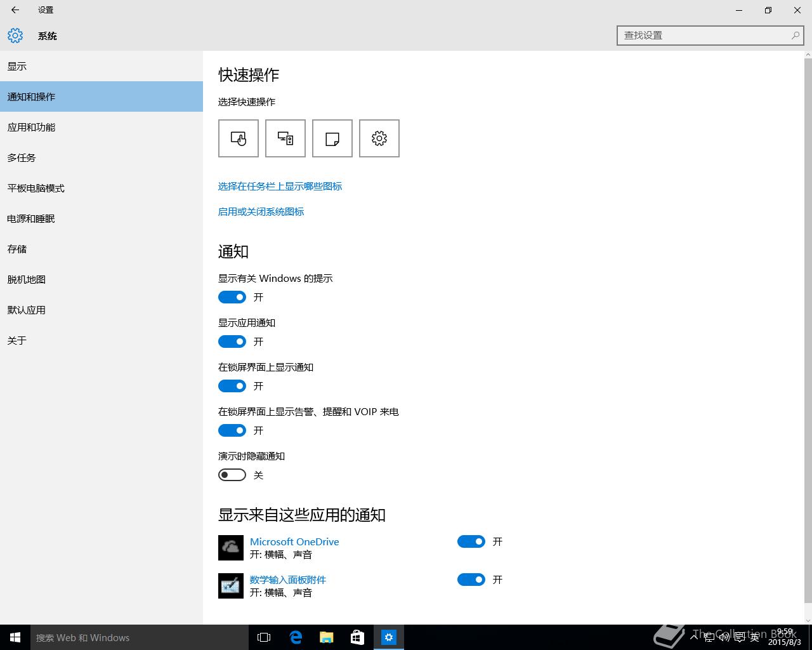Viewport: 812px width, 650px height.
Task: Click the back arrow in the title bar
Action: pyautogui.click(x=15, y=10)
